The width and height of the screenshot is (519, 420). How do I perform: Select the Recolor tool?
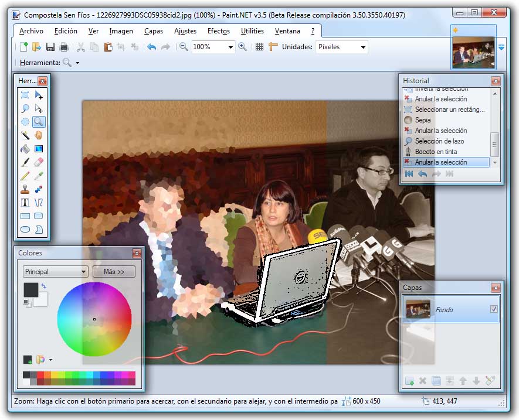click(39, 189)
